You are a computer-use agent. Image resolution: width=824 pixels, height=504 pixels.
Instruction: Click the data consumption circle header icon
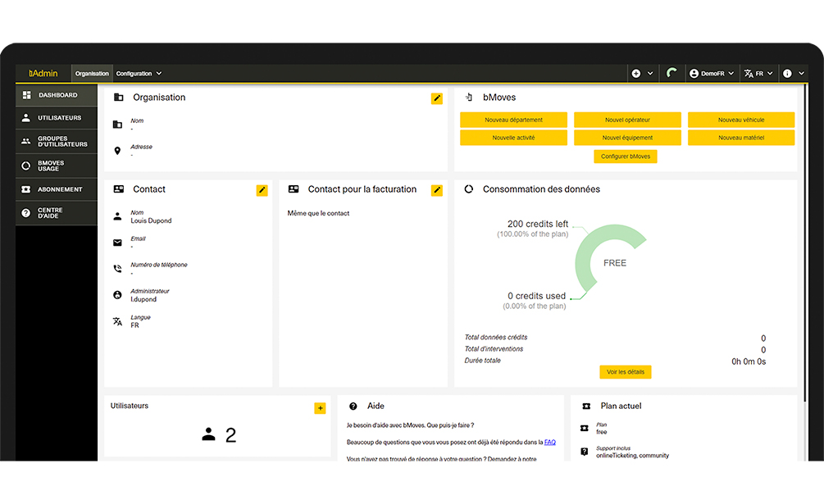(469, 189)
